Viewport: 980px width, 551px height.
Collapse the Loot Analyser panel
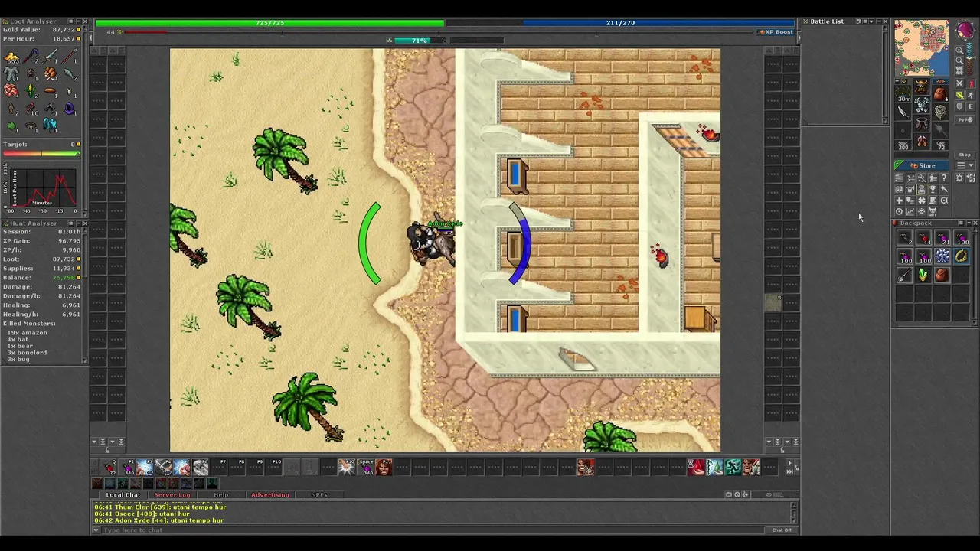click(78, 21)
